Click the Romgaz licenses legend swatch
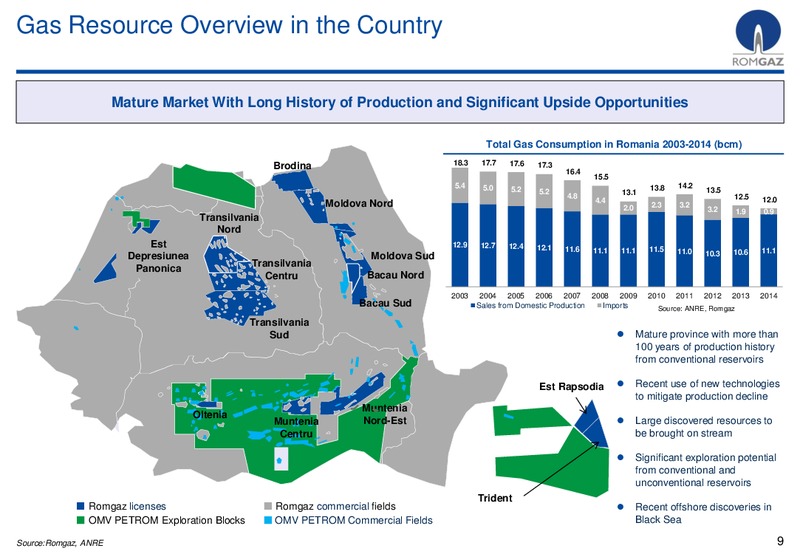The width and height of the screenshot is (800, 554). coord(80,506)
